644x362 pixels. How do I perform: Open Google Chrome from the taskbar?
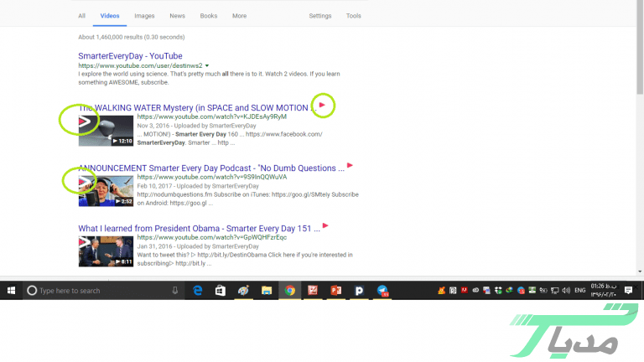(289, 291)
